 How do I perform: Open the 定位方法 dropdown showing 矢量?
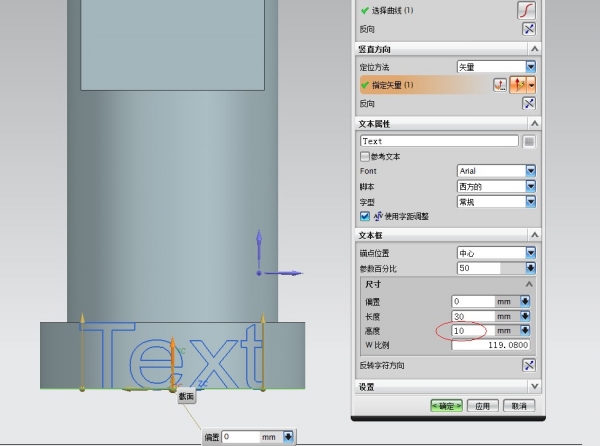[x=497, y=67]
